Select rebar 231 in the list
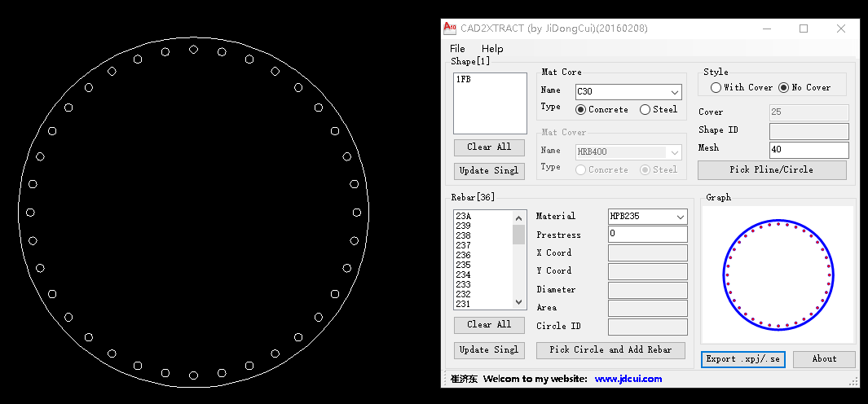868x404 pixels. pos(463,304)
